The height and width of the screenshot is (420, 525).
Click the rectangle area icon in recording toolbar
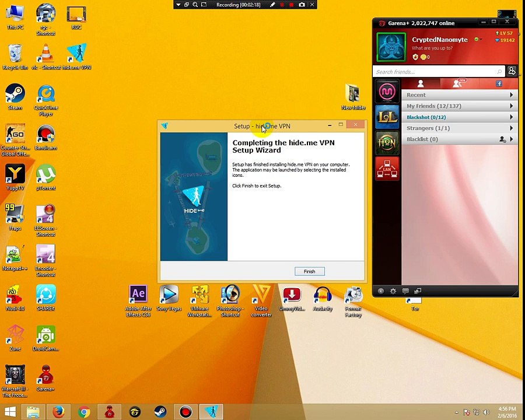tap(204, 5)
